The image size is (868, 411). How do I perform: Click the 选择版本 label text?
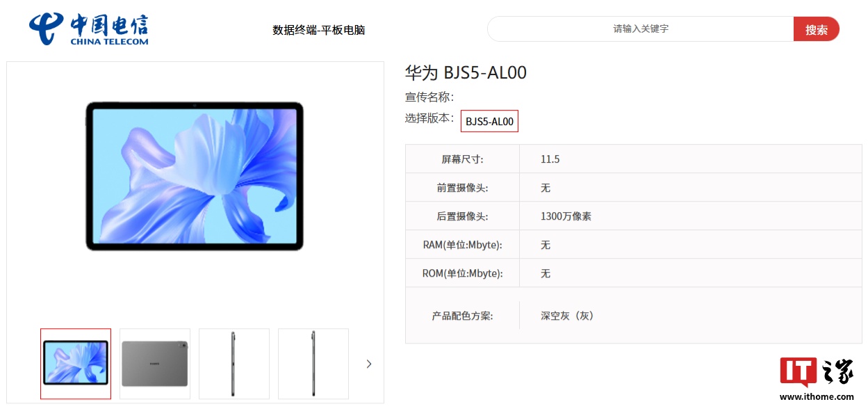[429, 118]
